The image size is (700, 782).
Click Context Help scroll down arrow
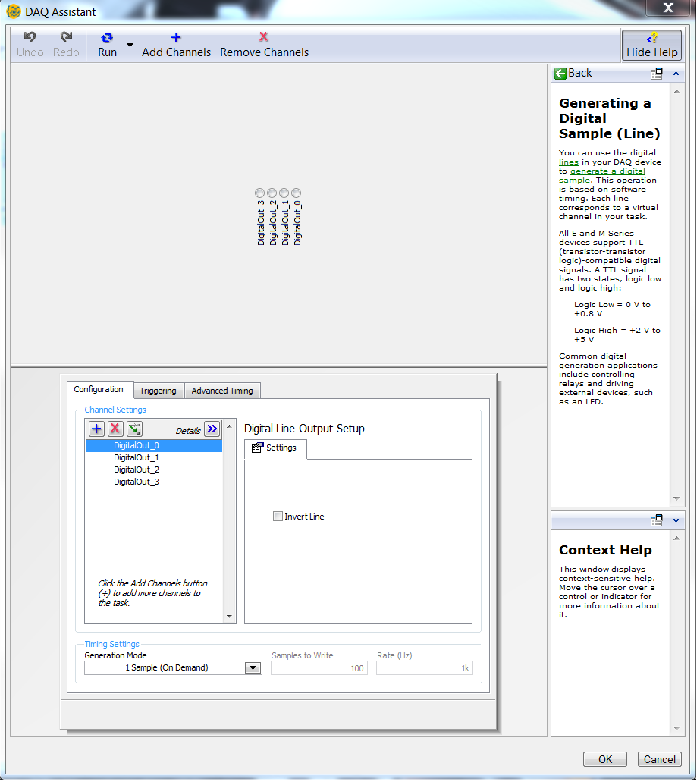coord(676,729)
